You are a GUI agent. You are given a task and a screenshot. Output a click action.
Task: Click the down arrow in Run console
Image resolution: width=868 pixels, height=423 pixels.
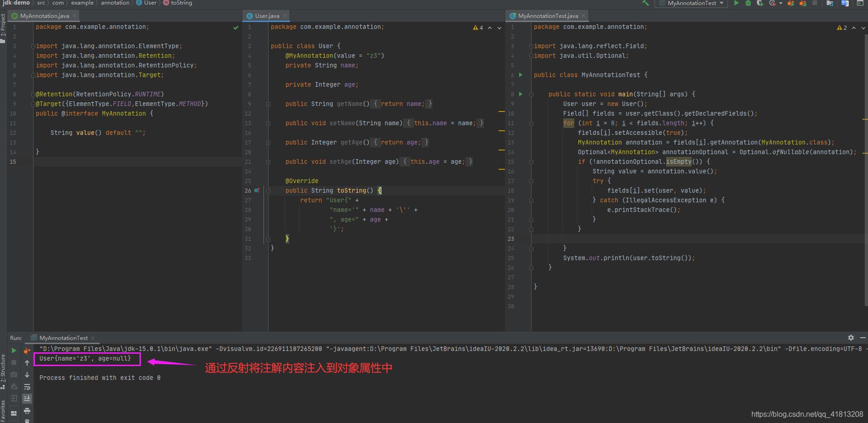click(27, 375)
